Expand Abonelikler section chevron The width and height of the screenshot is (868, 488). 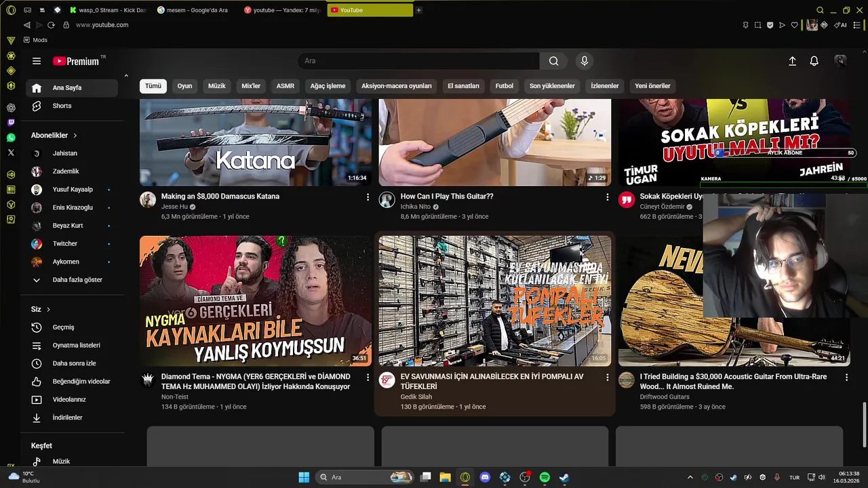pos(75,136)
